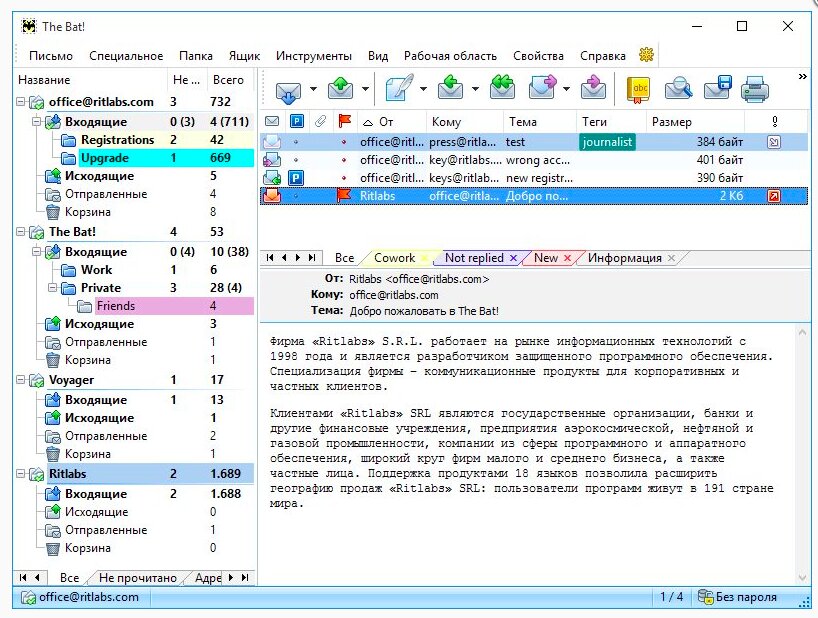Select the cyan-highlighted Upgrade folder
Image resolution: width=818 pixels, height=618 pixels.
point(104,158)
